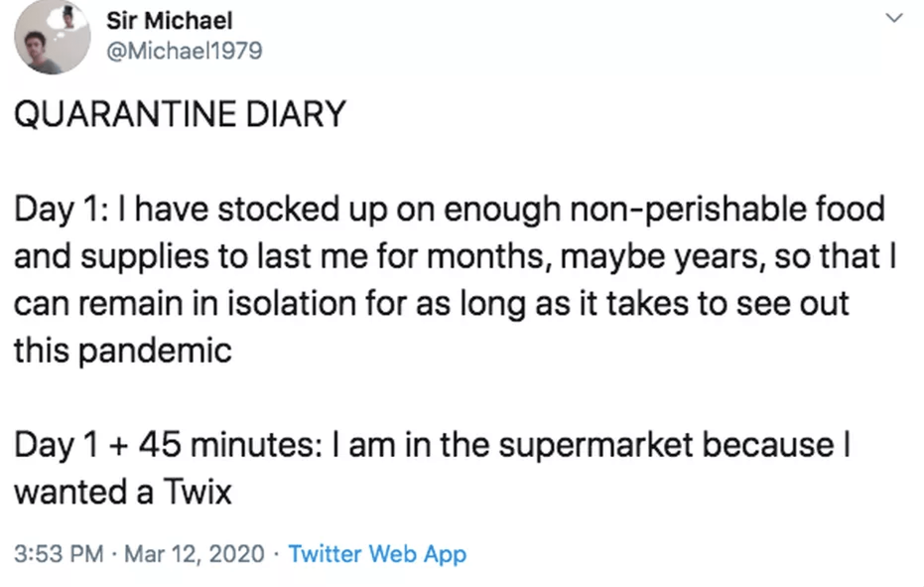Select the QUARANTINE DIARY heading text
This screenshot has width=924, height=587.
coord(179,114)
